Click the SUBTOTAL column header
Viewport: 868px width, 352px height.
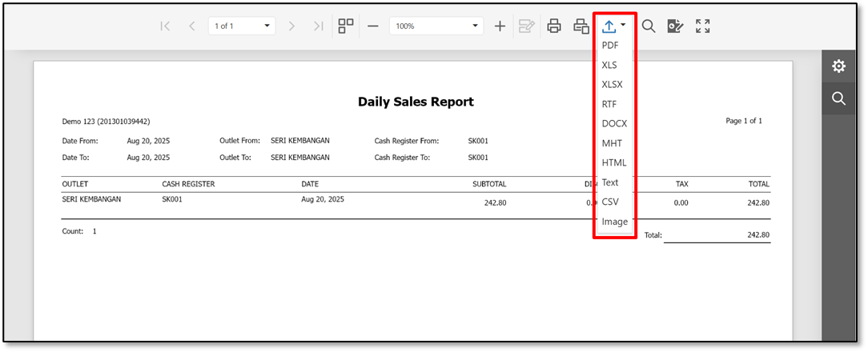[489, 184]
